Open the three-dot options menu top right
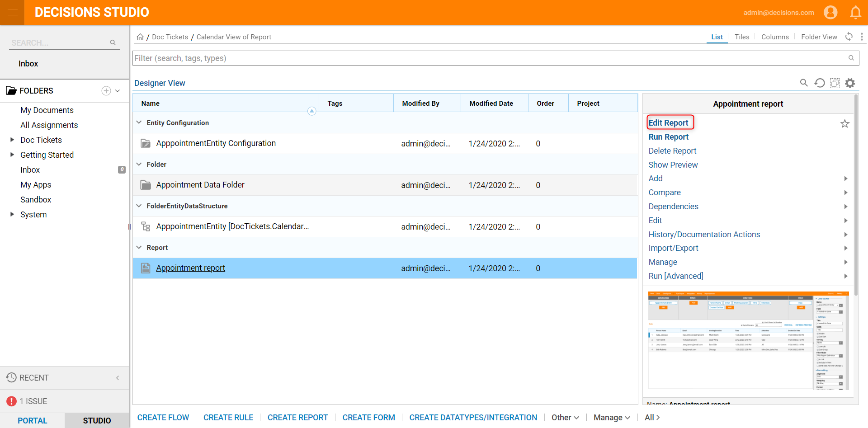This screenshot has width=868, height=428. click(862, 37)
